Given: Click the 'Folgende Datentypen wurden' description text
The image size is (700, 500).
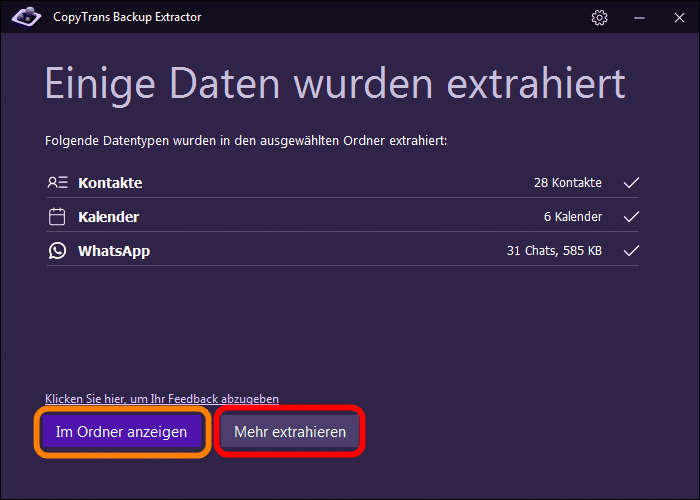Looking at the screenshot, I should [246, 141].
